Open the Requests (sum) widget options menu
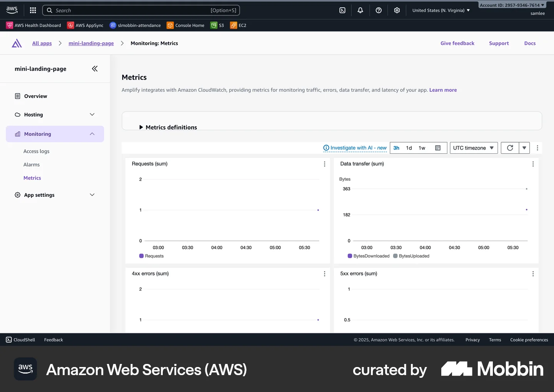This screenshot has width=554, height=392. point(324,164)
